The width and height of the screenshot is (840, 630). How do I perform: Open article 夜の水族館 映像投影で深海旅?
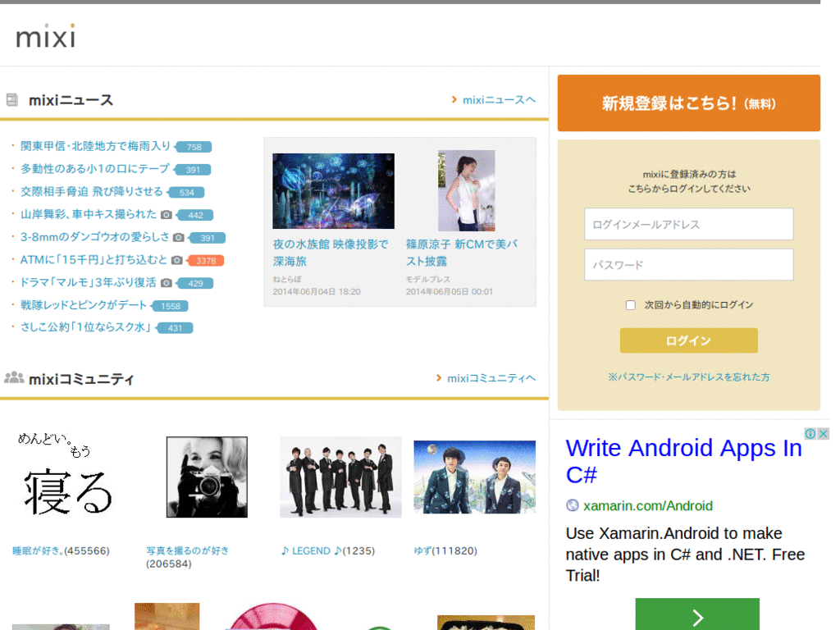tap(331, 253)
